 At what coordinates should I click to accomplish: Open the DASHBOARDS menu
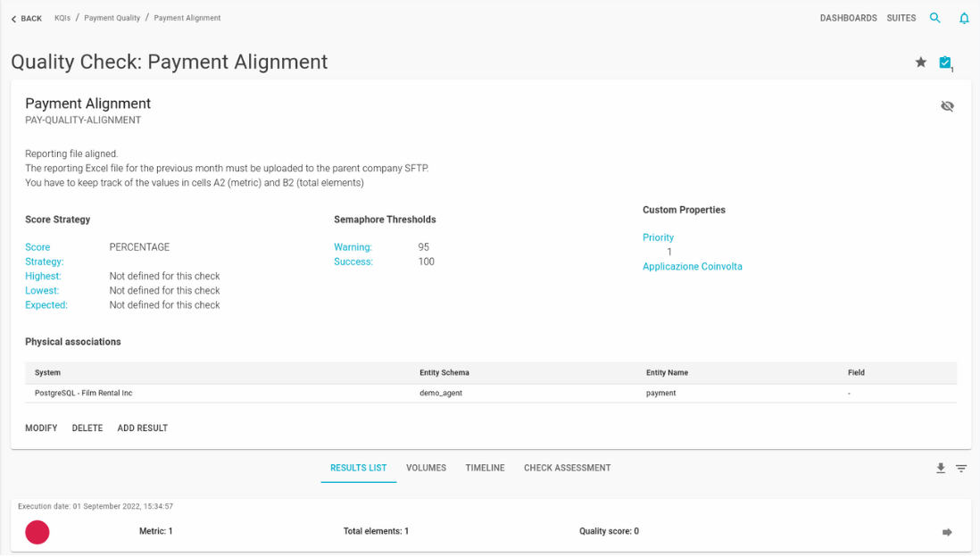point(848,18)
